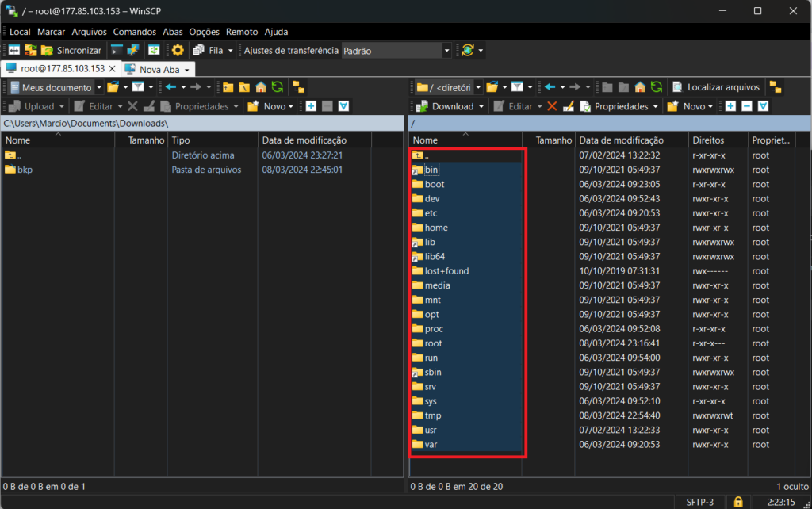Toggle remote directory tree icon
Screen dimensions: 812x509
click(x=776, y=87)
